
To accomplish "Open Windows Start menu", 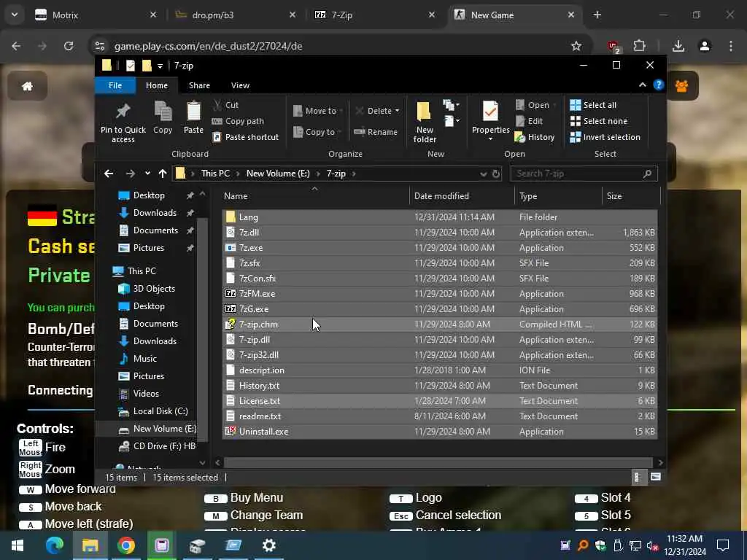I will click(18, 545).
